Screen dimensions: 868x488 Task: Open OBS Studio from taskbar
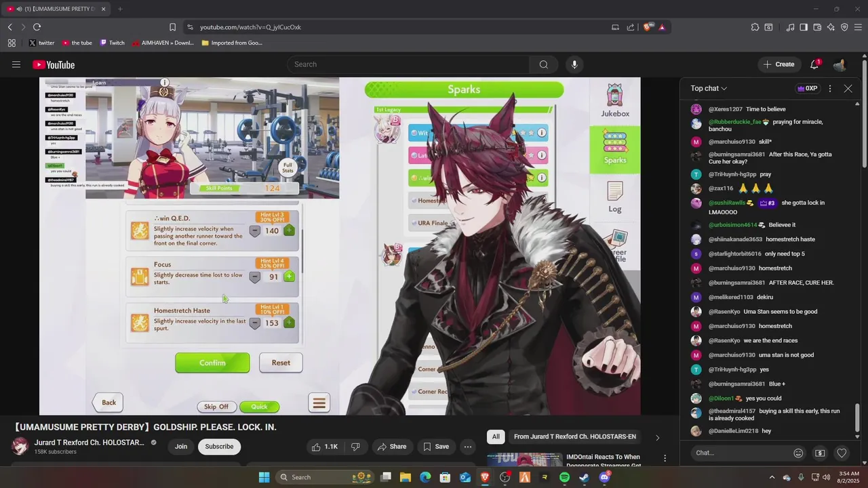[x=505, y=477]
